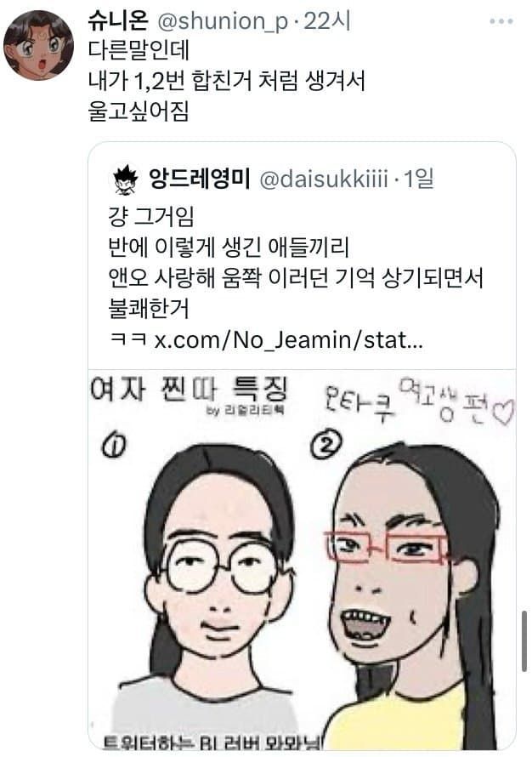Screen dimensions: 532x757
Task: Click the 1일 quoted tweet timestamp
Action: coord(419,179)
